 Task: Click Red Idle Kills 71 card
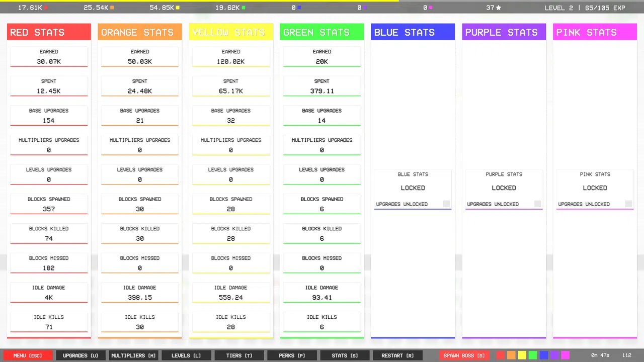(49, 323)
